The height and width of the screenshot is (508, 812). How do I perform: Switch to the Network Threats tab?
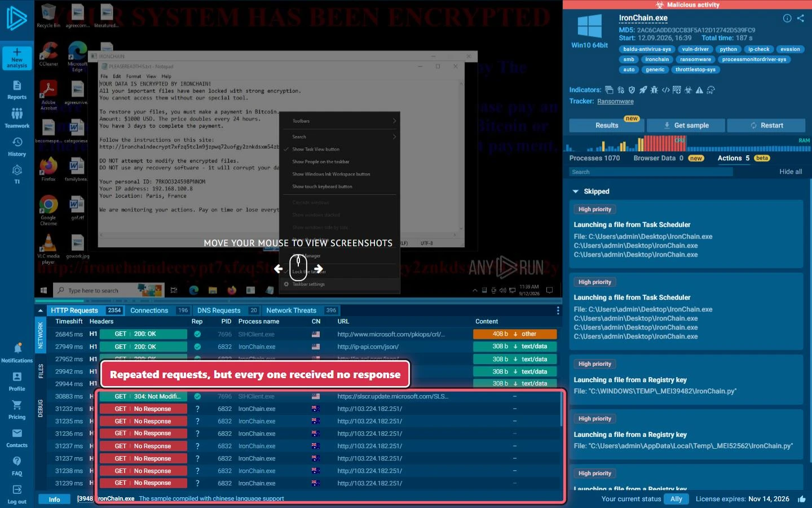click(302, 310)
